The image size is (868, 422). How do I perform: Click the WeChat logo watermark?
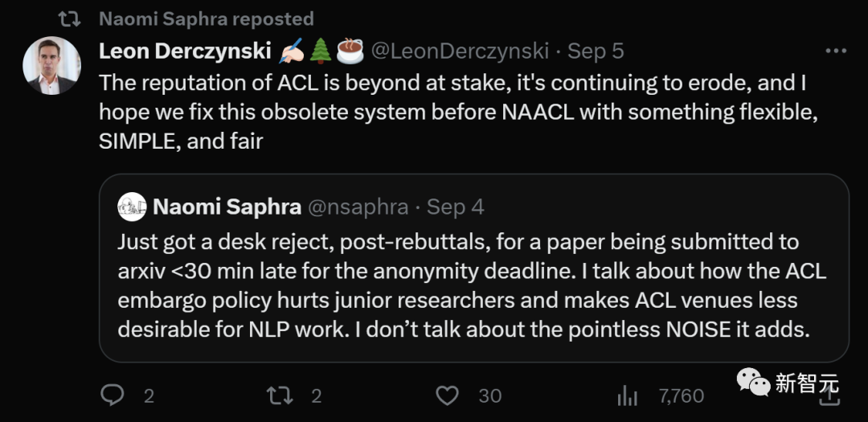click(753, 382)
